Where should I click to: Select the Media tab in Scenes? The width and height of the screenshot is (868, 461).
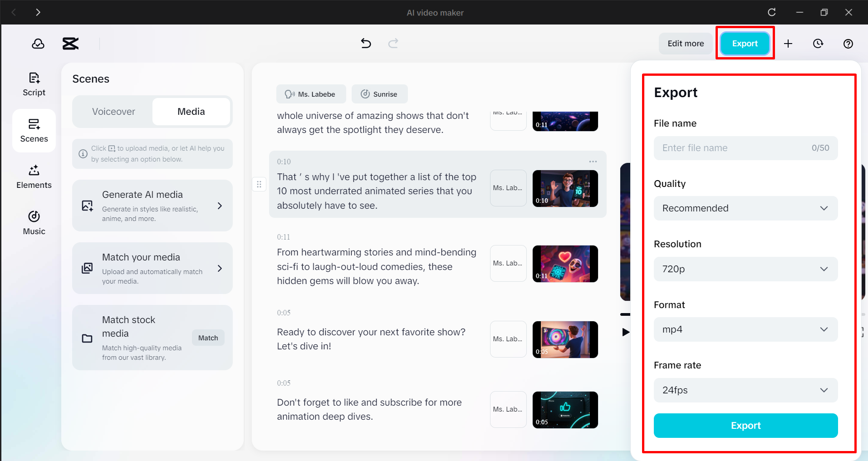[191, 111]
